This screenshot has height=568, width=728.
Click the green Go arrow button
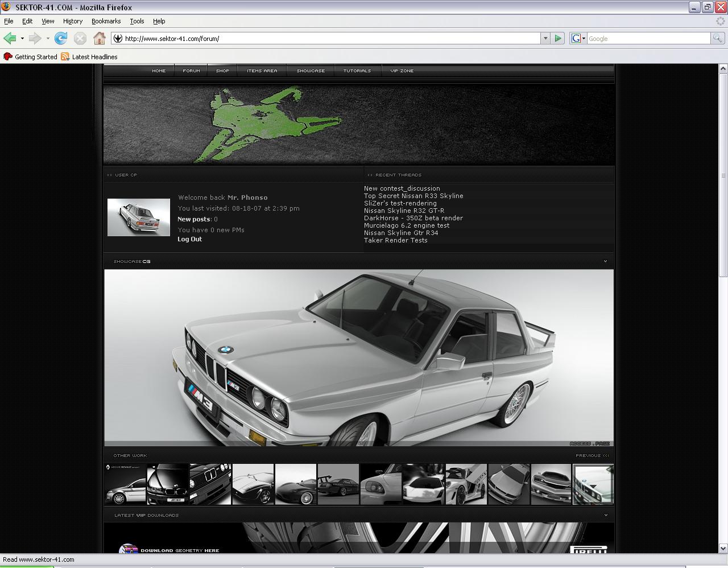point(558,38)
